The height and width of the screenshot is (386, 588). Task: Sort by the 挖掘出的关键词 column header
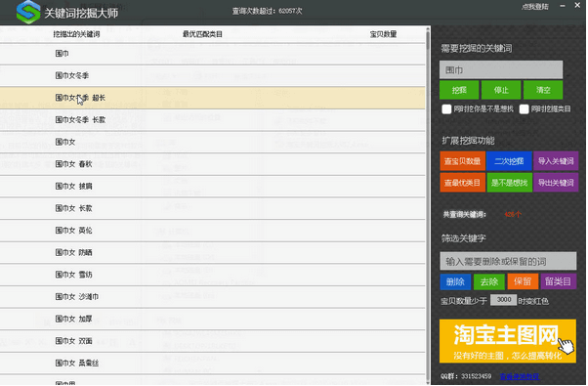pyautogui.click(x=76, y=34)
